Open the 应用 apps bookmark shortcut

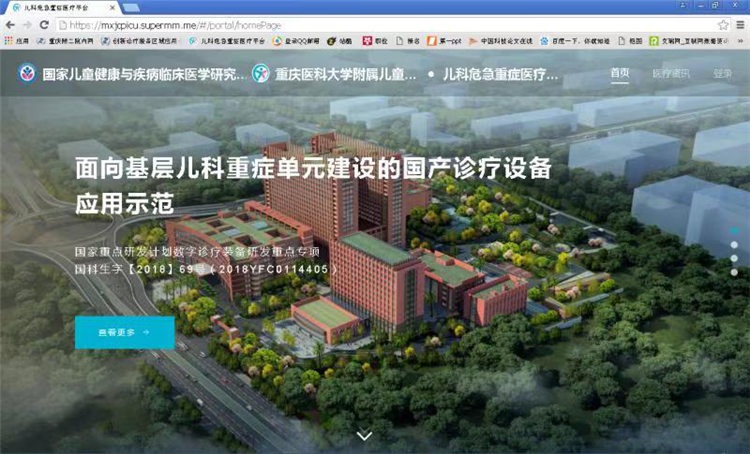(x=17, y=41)
